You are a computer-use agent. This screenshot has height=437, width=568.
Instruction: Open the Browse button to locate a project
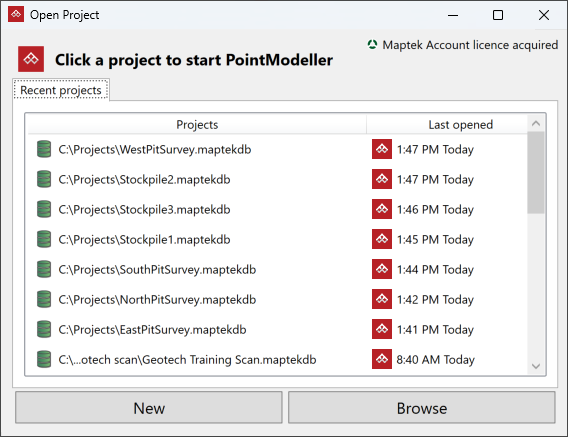[x=422, y=408]
